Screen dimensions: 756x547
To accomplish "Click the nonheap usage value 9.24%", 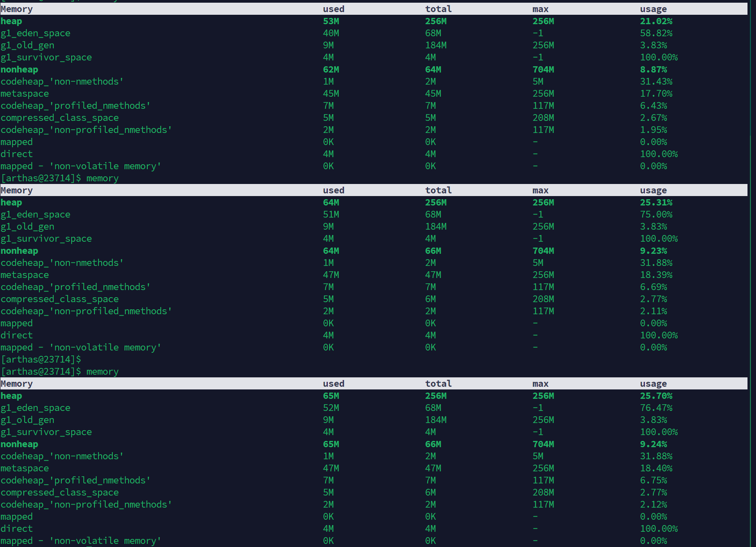I will (x=653, y=444).
